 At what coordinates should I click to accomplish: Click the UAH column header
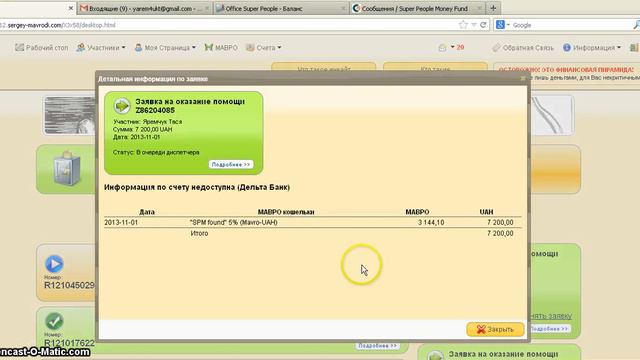487,212
